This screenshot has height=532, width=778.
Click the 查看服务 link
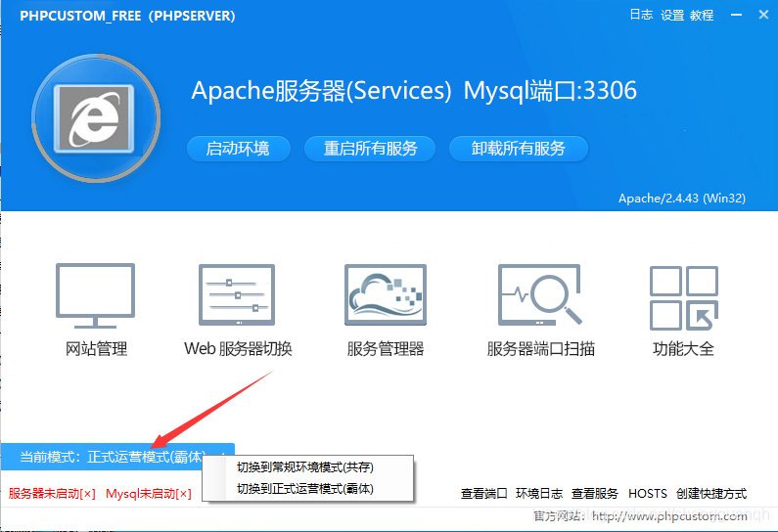coord(594,493)
